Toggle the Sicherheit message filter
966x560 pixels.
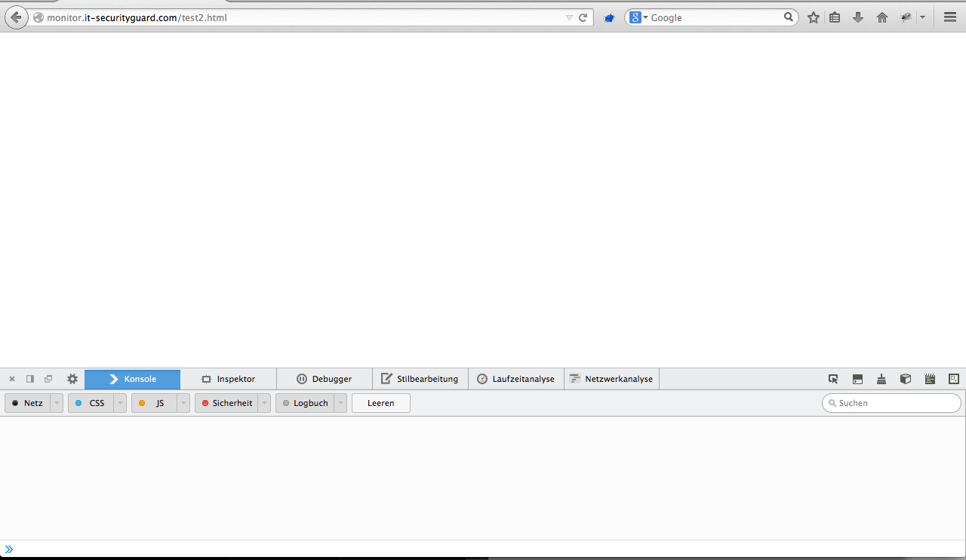pyautogui.click(x=226, y=403)
